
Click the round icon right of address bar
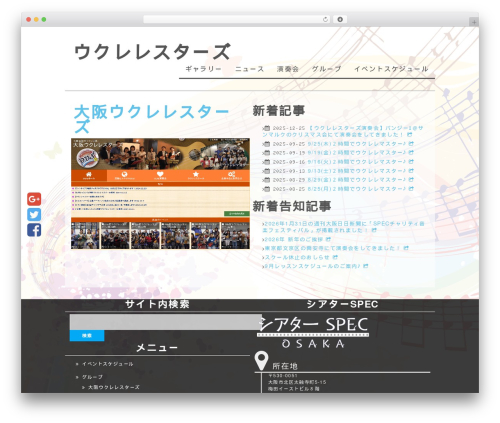click(340, 20)
